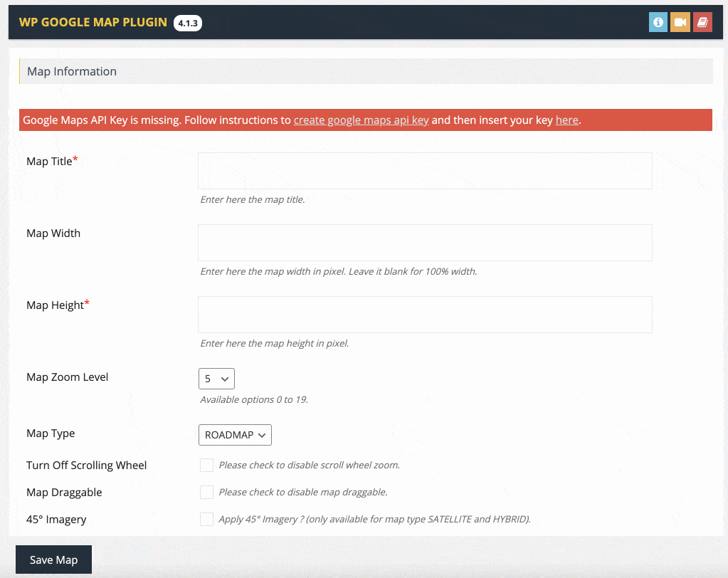Image resolution: width=728 pixels, height=578 pixels.
Task: Click the 'Leave it blank for 100% width' hint
Action: point(413,272)
